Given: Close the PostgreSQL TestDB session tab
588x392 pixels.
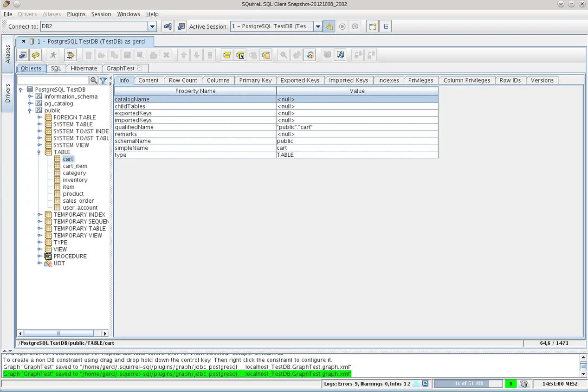Looking at the screenshot, I should point(24,41).
